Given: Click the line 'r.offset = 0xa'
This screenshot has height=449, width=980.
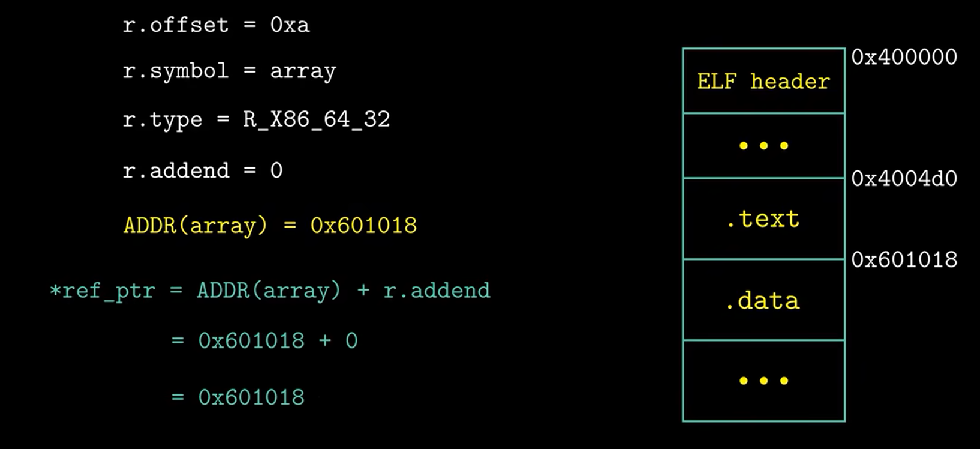Looking at the screenshot, I should point(216,25).
